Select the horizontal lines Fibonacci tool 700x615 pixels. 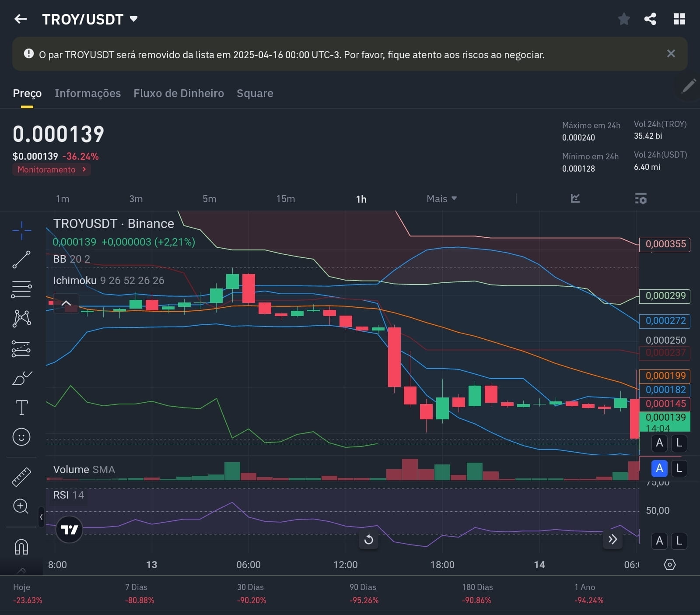click(x=21, y=289)
